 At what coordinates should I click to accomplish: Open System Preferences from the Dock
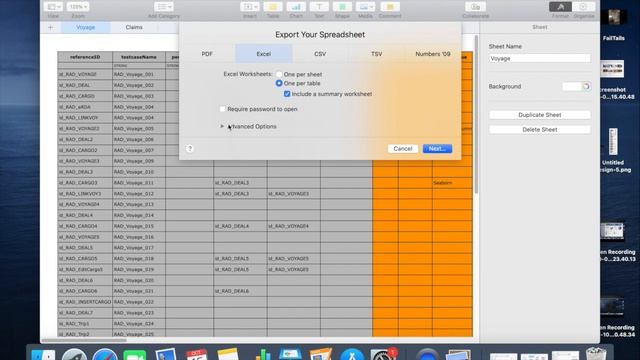point(382,355)
